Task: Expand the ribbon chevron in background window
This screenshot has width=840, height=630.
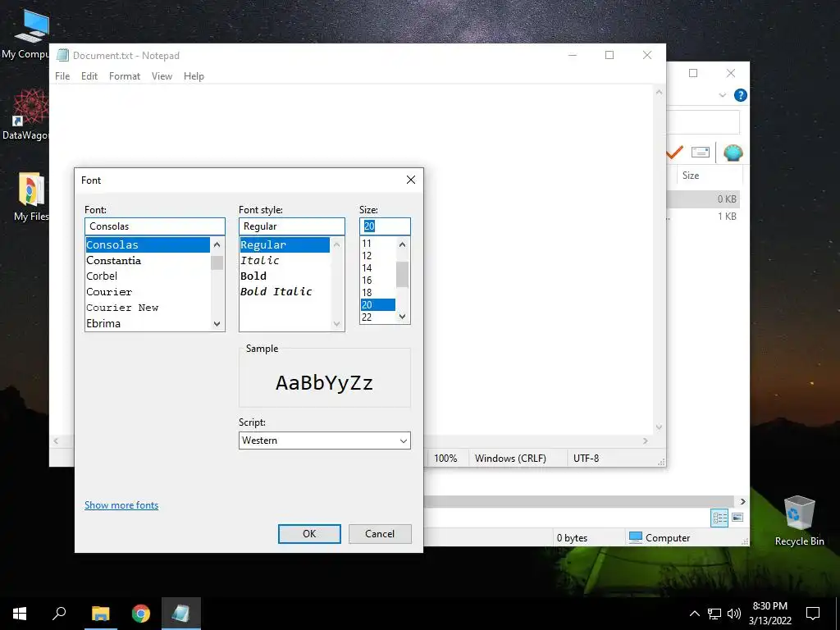Action: coord(722,95)
